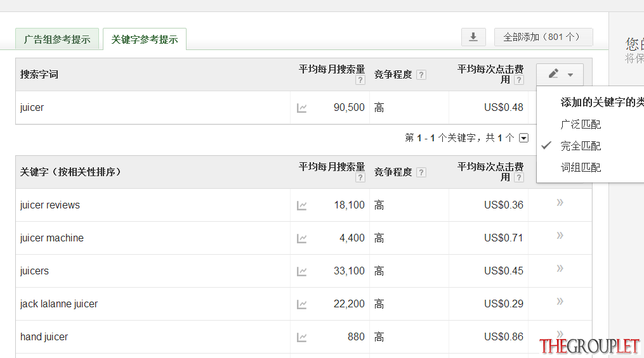Click search volume value 90,500

[349, 108]
